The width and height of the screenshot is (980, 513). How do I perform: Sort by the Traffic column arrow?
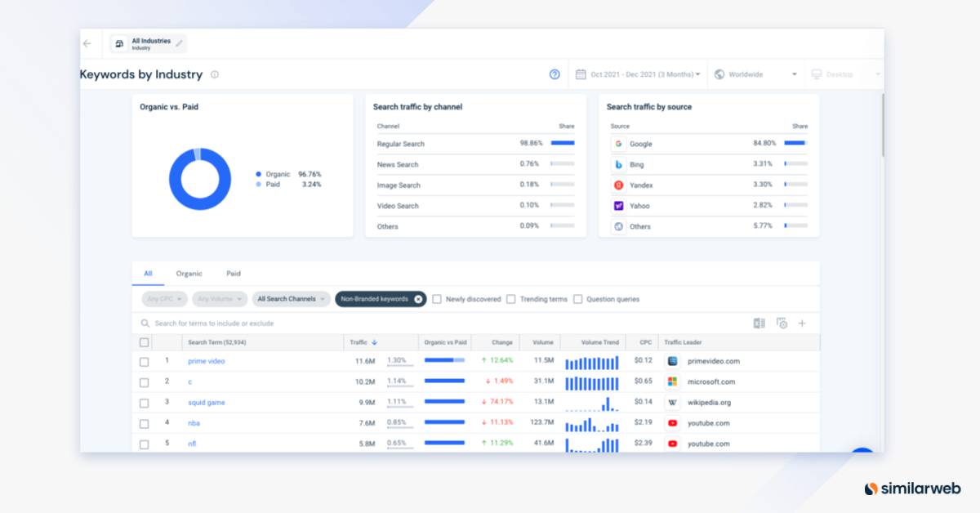[376, 342]
